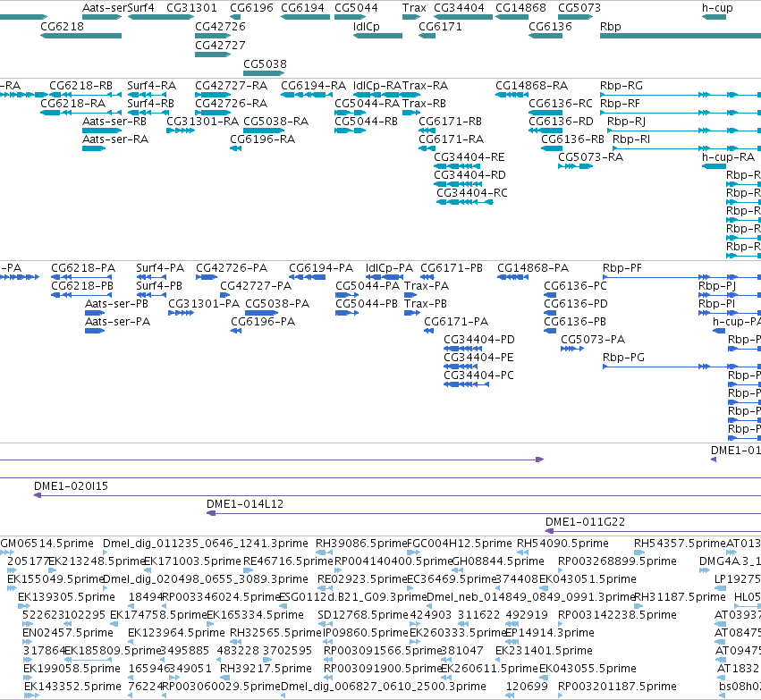Click protein IdlCp-PA
This screenshot has width=761, height=700.
385,277
